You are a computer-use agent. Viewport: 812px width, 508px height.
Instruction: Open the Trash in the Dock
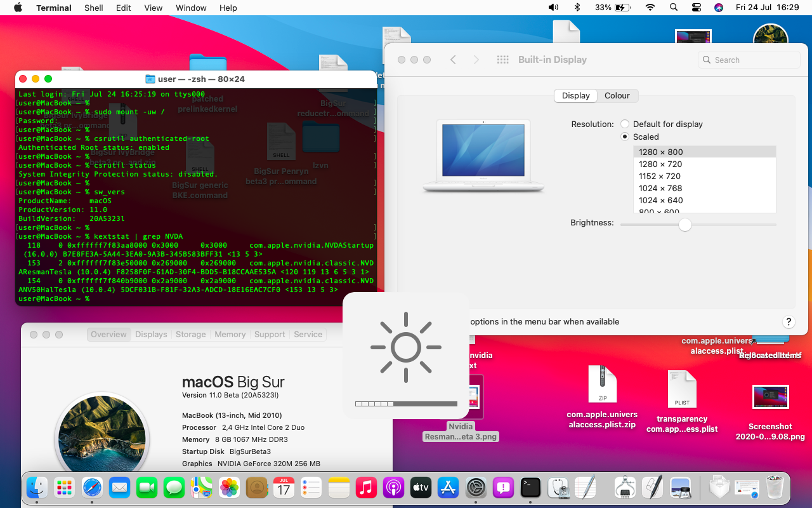coord(775,488)
